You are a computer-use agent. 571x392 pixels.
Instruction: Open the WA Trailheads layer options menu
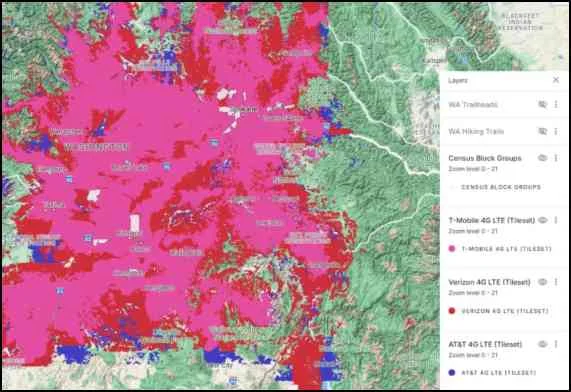pyautogui.click(x=556, y=105)
